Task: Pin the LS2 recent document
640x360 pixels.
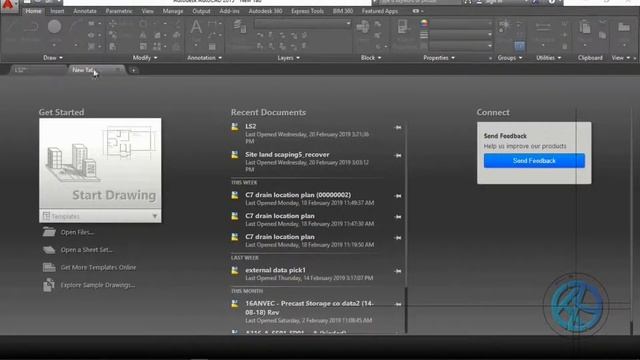Action: (398, 128)
